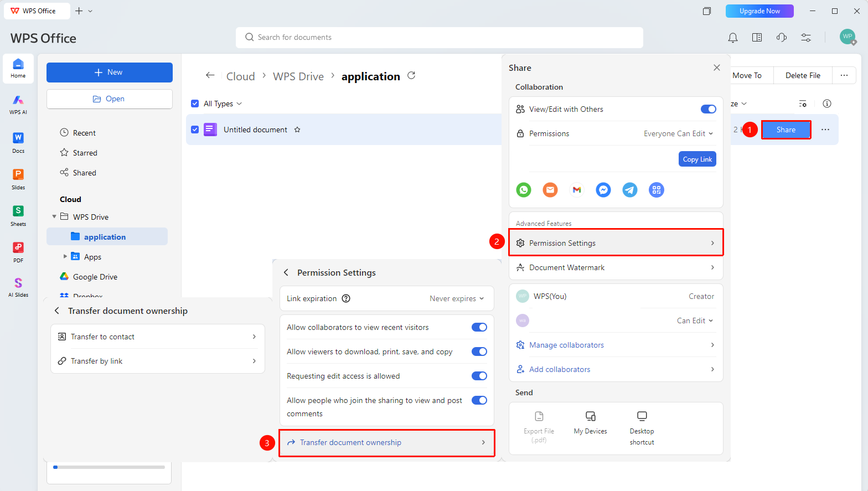Collapse WPS Drive tree node
Screen dimensions: 868x491
tap(54, 217)
